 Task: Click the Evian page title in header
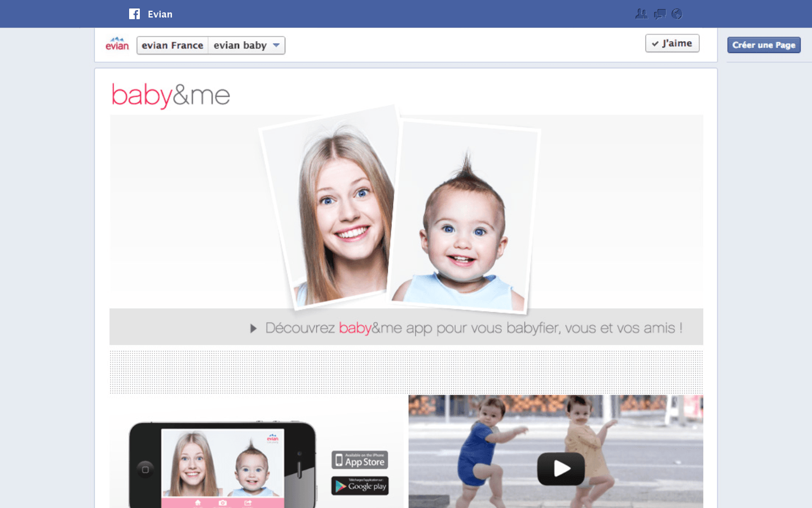[160, 14]
